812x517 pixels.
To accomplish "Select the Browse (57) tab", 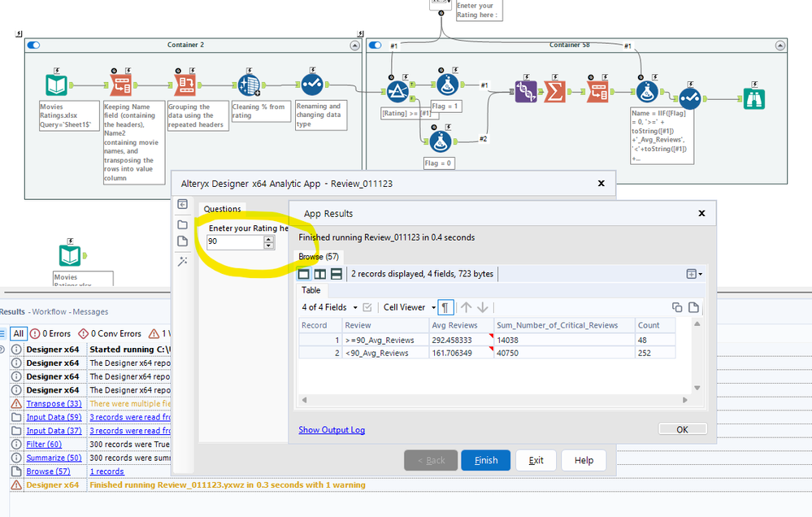I will (x=318, y=257).
